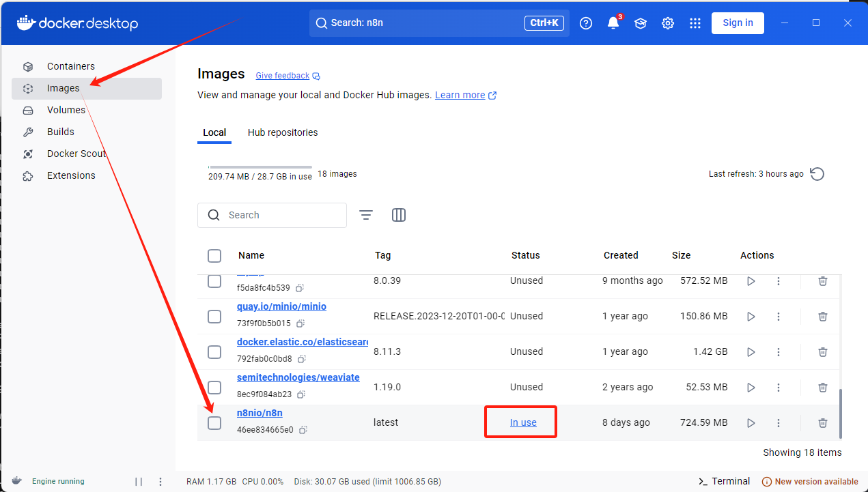Open more actions for n8nio/n8n
This screenshot has height=492, width=868.
pyautogui.click(x=779, y=423)
